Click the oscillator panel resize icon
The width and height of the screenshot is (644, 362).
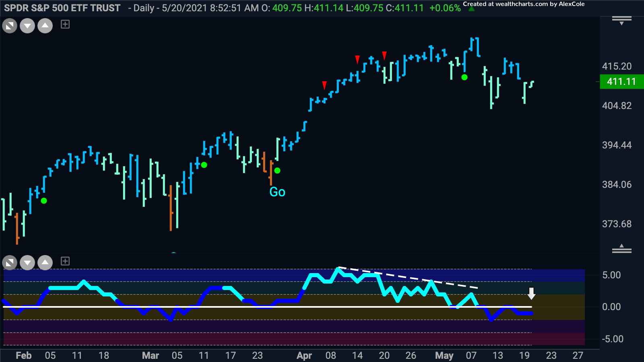10,263
